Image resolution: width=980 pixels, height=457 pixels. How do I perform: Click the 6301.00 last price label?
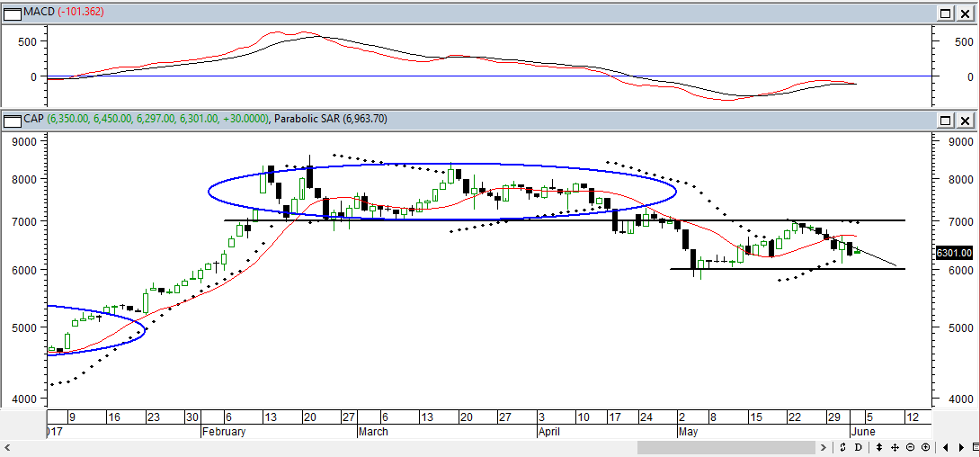(954, 253)
